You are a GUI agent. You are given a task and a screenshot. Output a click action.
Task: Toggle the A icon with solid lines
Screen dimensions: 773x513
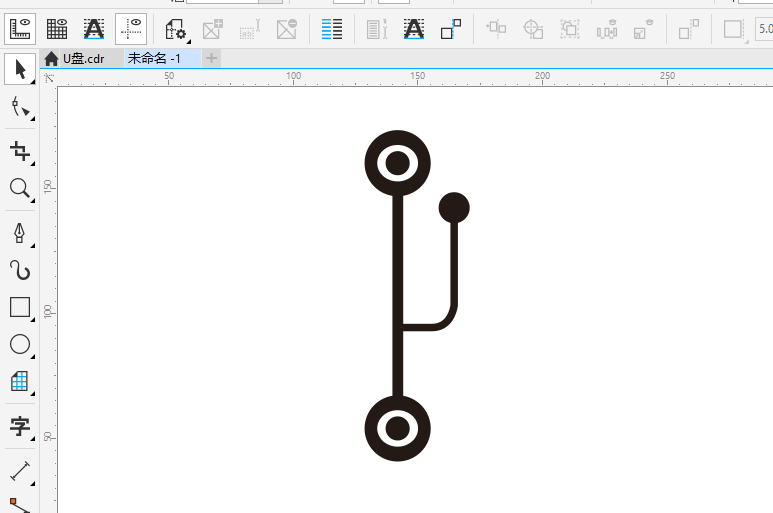(414, 29)
